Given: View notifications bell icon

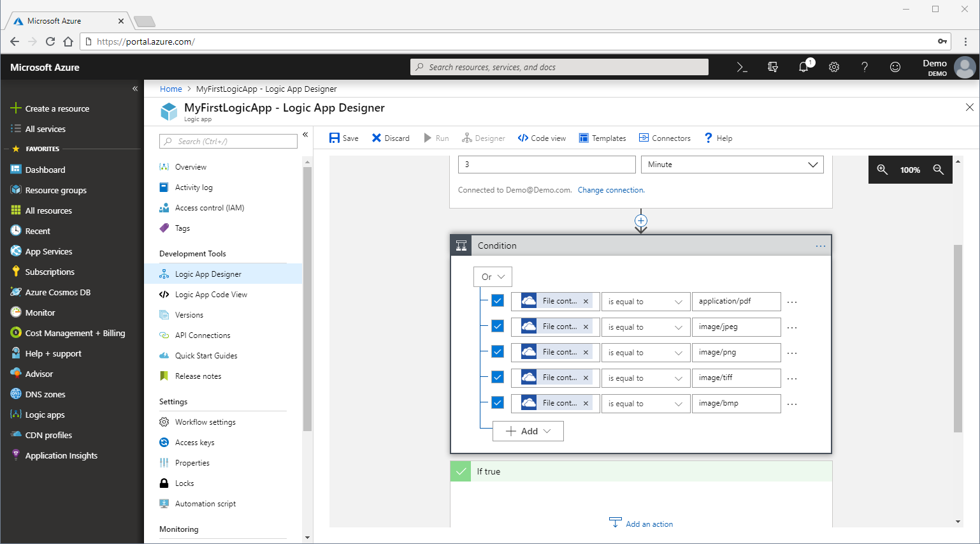Looking at the screenshot, I should pyautogui.click(x=804, y=66).
